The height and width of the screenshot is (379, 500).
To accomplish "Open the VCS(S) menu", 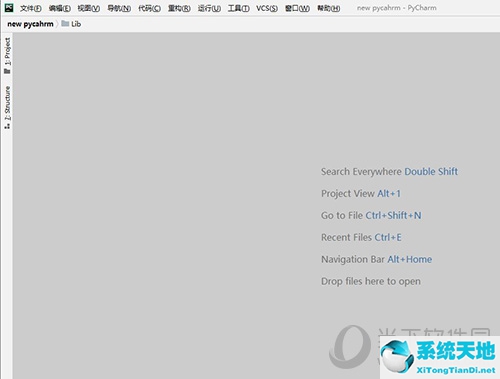I will [267, 8].
